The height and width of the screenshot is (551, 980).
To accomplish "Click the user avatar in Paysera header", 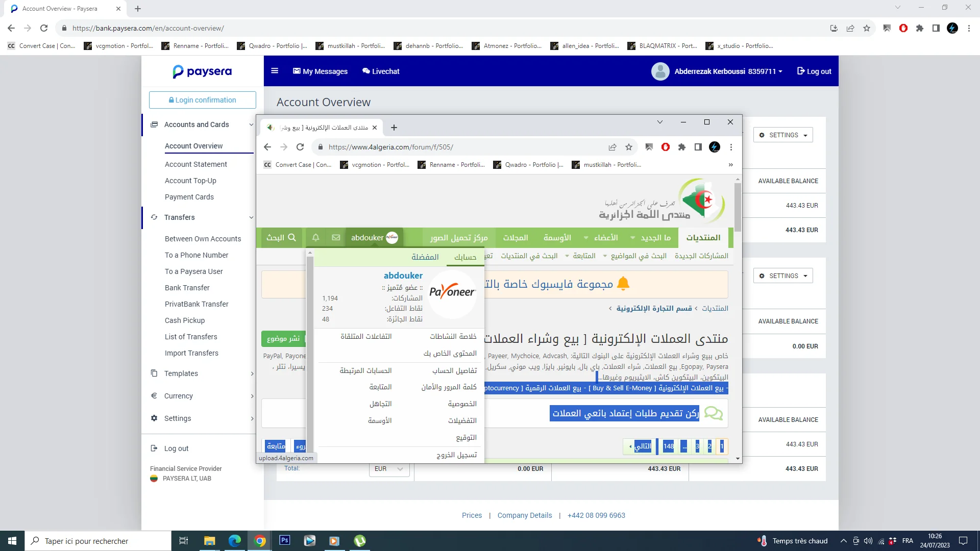I will coord(660,71).
